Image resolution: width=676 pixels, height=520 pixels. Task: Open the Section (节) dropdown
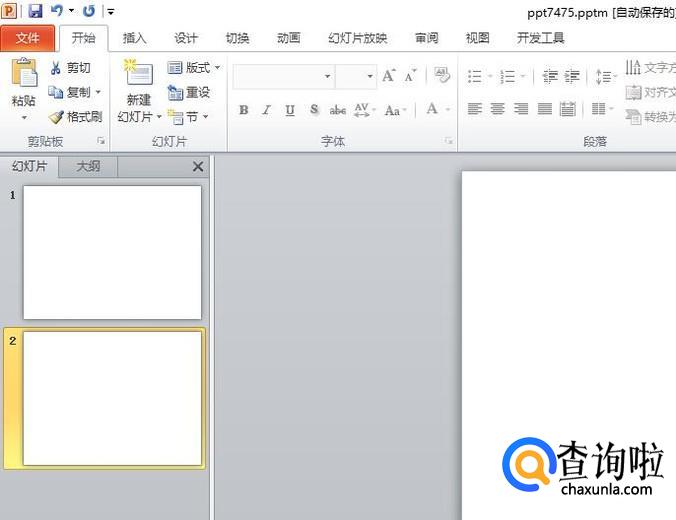pos(188,117)
